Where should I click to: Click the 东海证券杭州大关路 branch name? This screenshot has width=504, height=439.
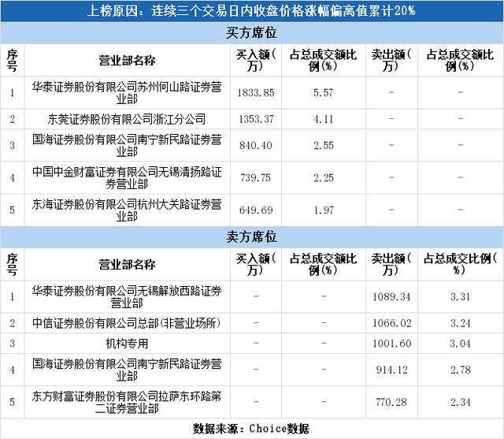point(127,210)
